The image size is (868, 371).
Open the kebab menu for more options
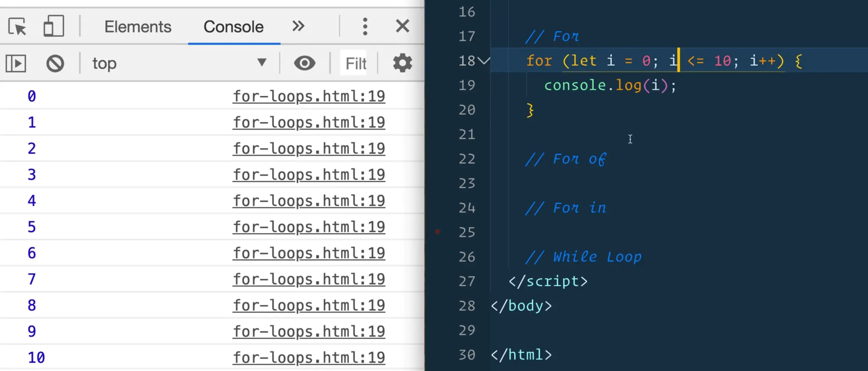(365, 26)
